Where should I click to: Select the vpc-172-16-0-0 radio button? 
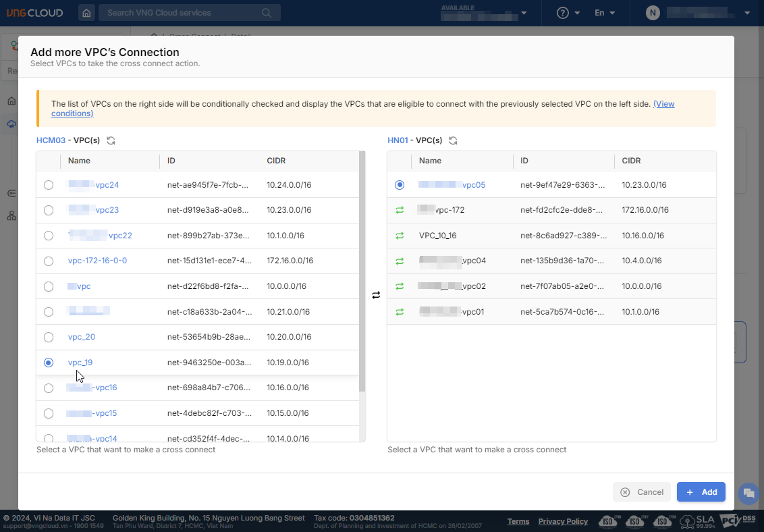click(x=49, y=261)
